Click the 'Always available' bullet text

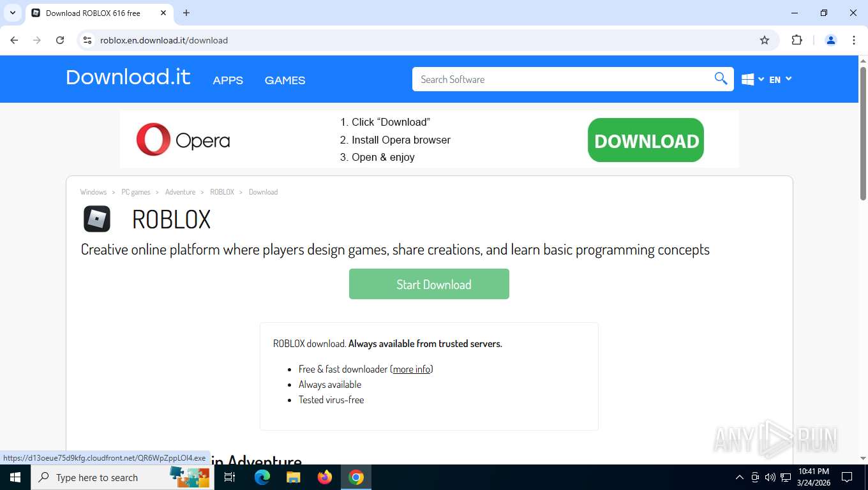point(330,385)
